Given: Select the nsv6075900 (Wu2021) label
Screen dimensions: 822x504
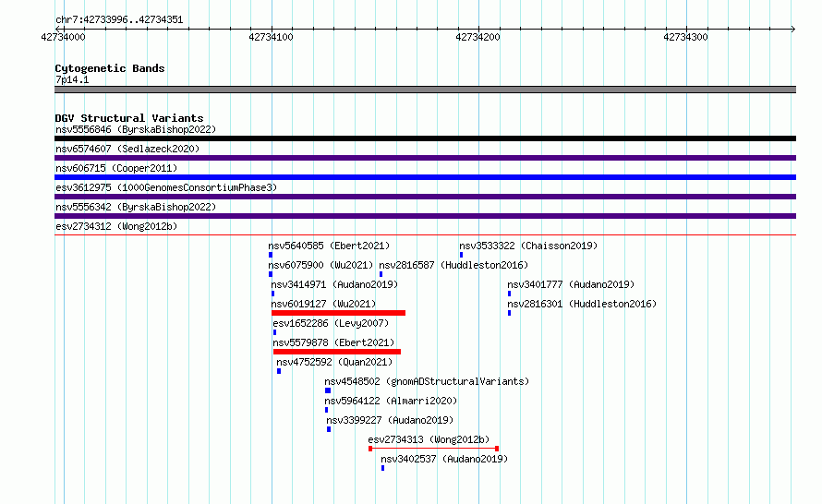Looking at the screenshot, I should (320, 265).
